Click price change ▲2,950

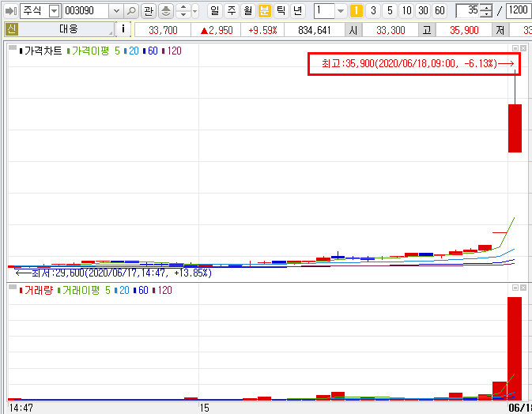tap(216, 30)
